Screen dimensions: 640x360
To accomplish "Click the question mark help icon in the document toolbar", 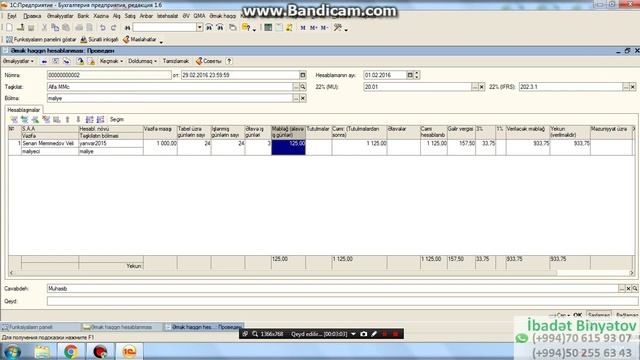I will pos(229,61).
